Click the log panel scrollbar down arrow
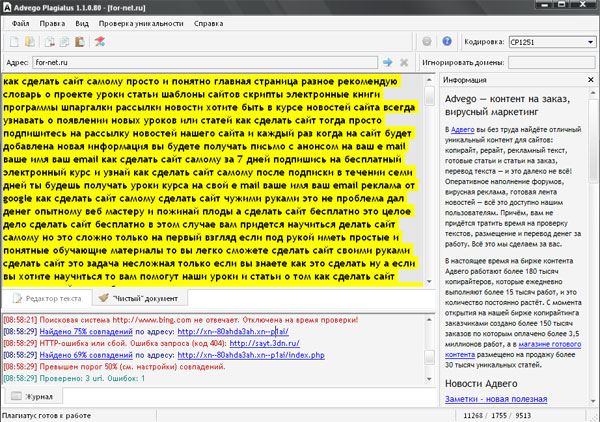The image size is (600, 422). (429, 379)
